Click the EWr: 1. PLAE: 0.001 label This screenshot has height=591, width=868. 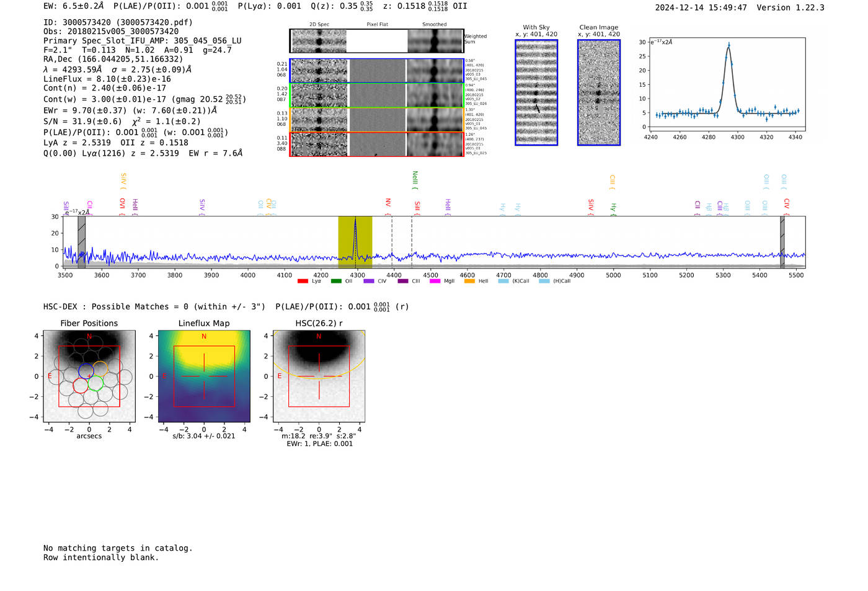(319, 443)
